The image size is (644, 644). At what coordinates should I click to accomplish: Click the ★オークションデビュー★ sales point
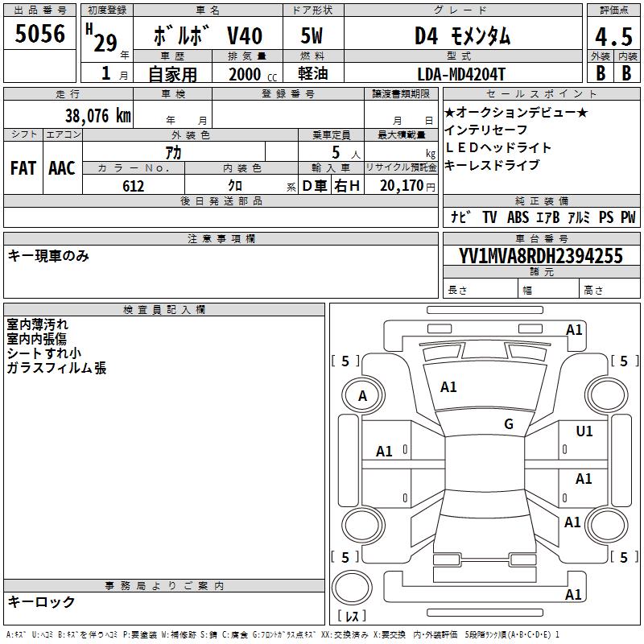(516, 112)
